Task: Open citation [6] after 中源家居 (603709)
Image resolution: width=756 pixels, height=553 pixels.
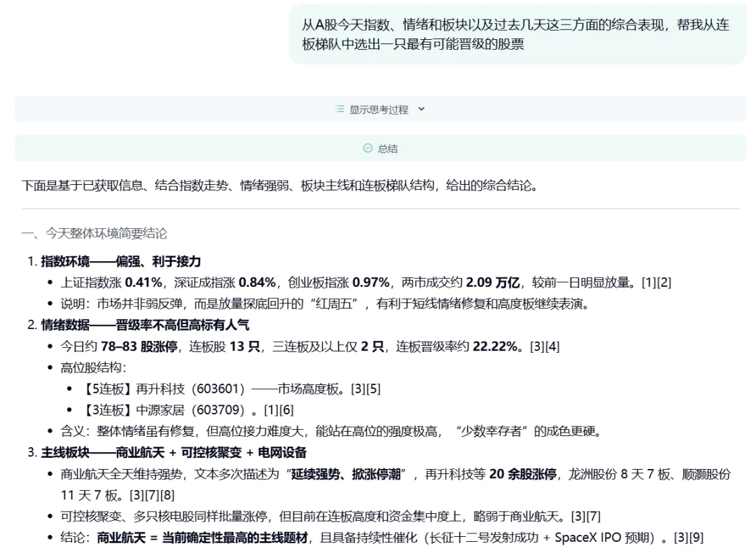Action: point(287,410)
